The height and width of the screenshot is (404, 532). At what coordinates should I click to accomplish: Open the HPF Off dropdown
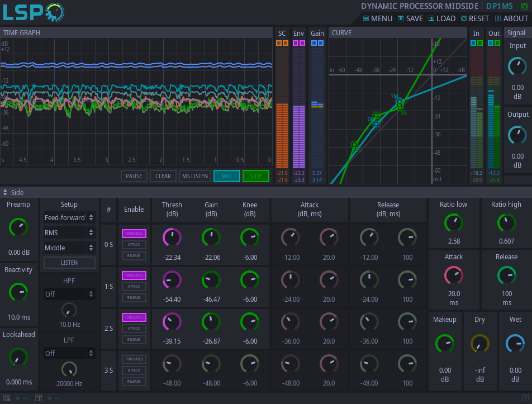point(69,294)
